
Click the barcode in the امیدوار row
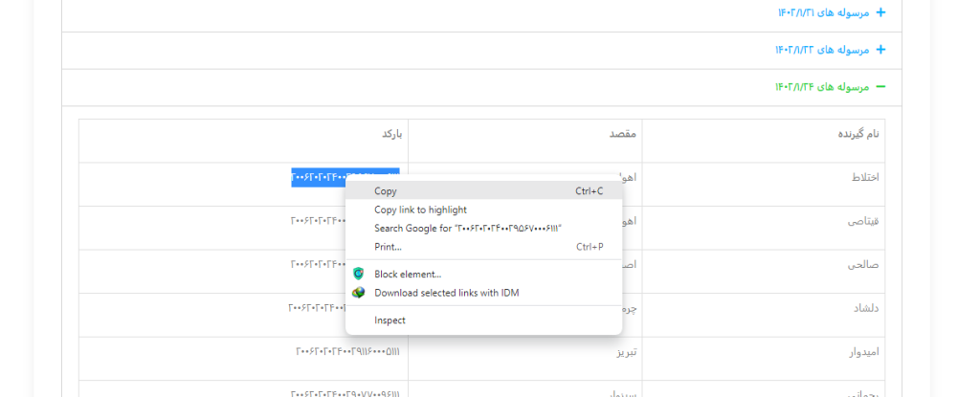tap(347, 351)
